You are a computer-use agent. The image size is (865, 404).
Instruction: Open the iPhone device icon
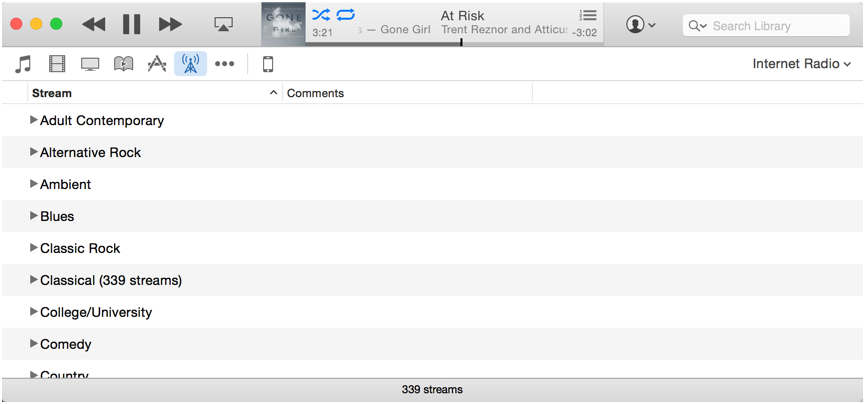(268, 64)
